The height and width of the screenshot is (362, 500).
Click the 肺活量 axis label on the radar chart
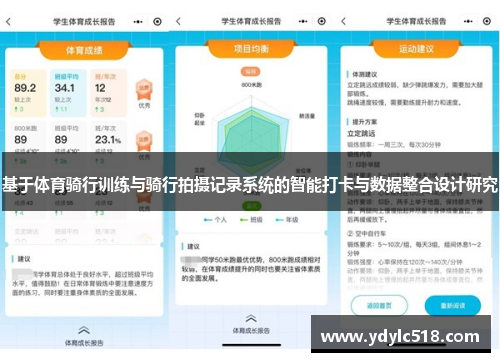[307, 116]
